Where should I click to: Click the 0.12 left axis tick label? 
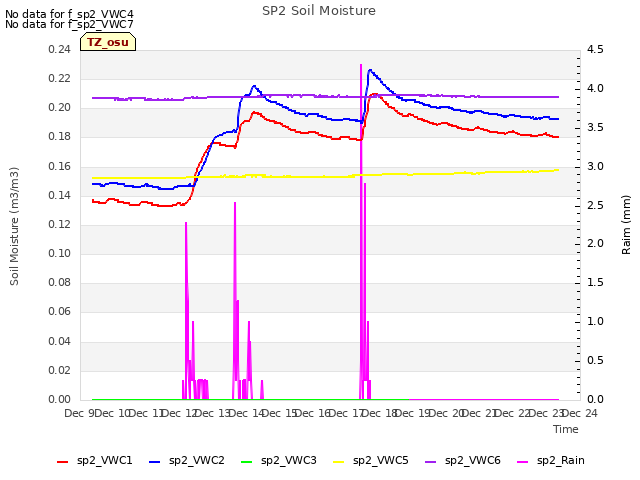(x=59, y=224)
